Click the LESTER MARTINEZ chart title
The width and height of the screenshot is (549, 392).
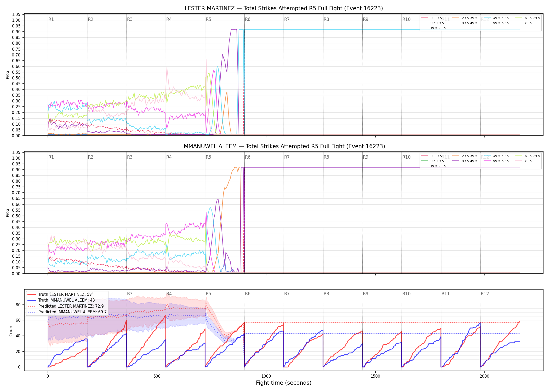284,8
